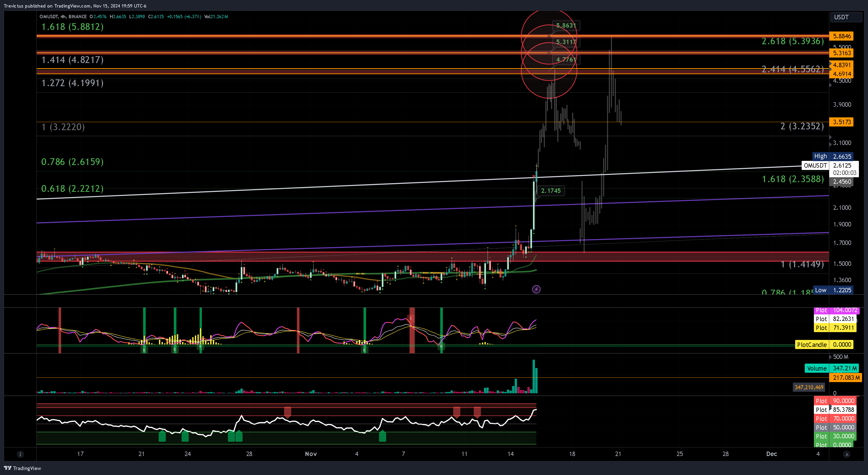Screen dimensions: 868x475
Task: Open the TradingView logo link
Action: point(22,468)
